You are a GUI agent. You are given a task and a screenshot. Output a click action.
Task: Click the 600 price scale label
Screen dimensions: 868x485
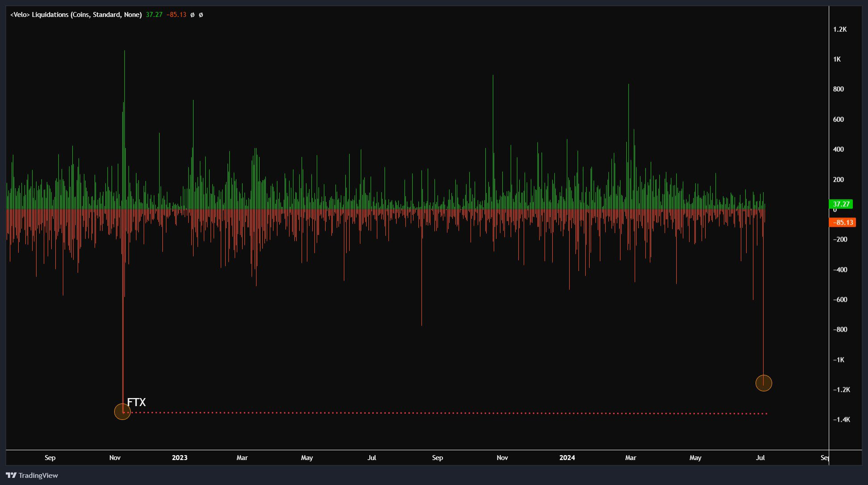pos(838,119)
